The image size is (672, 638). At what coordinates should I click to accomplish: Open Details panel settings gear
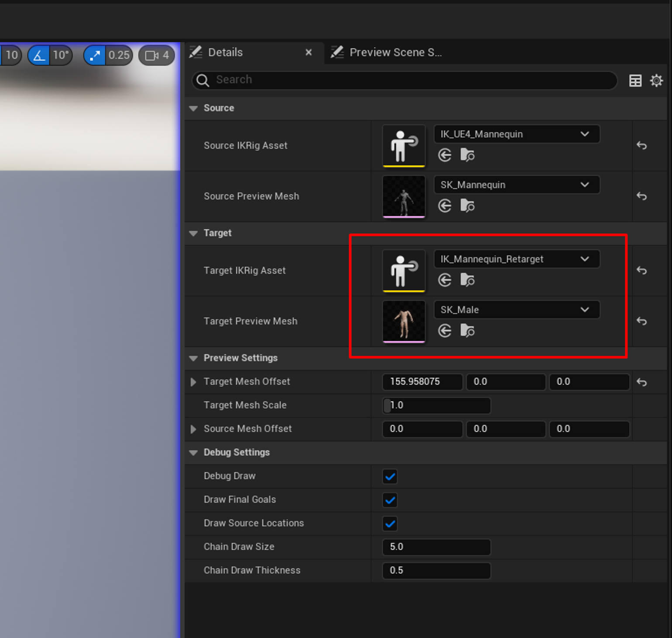tap(656, 81)
